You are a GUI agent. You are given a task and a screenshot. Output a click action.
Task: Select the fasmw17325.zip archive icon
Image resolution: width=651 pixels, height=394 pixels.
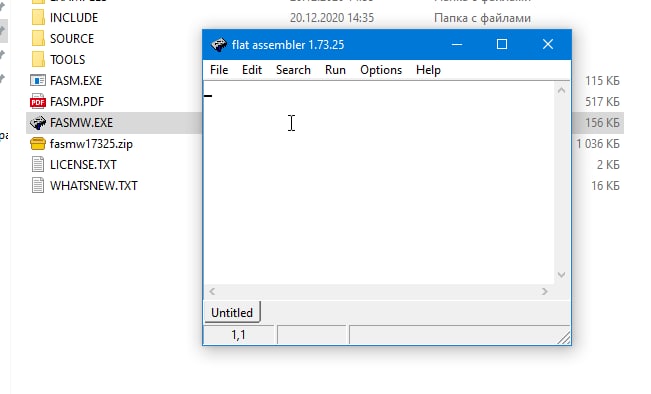[x=38, y=144]
